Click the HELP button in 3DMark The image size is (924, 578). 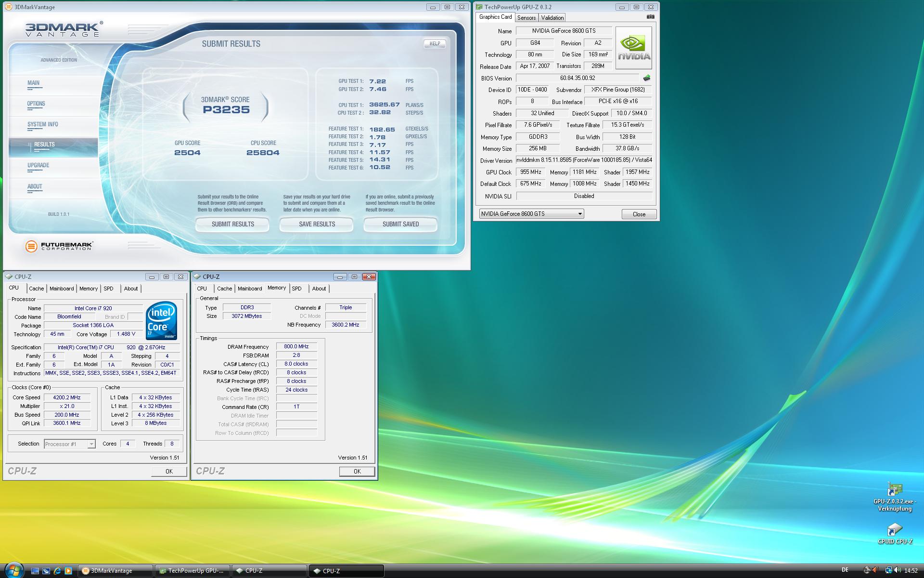435,43
